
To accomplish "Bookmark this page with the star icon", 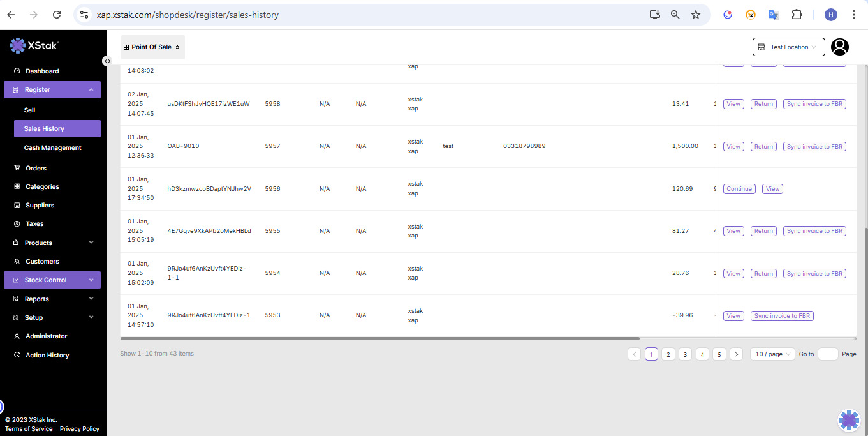I will pos(696,15).
